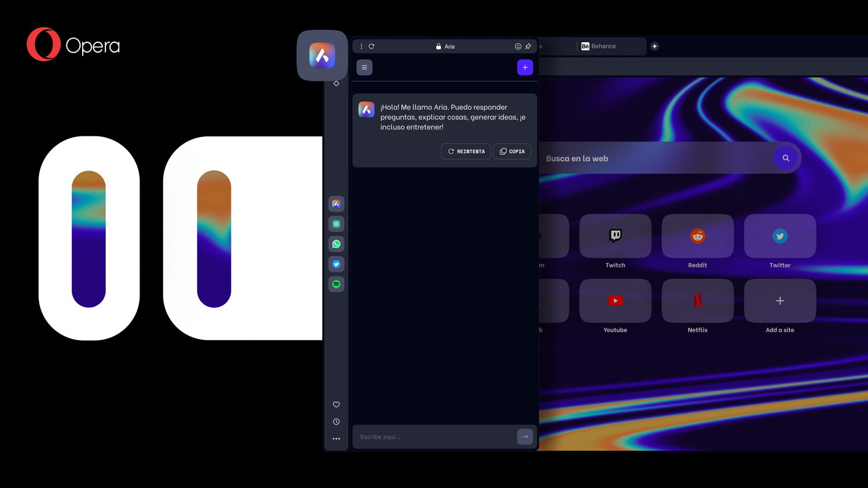Viewport: 868px width, 488px height.
Task: Click the smiley feedback icon
Action: pyautogui.click(x=518, y=46)
